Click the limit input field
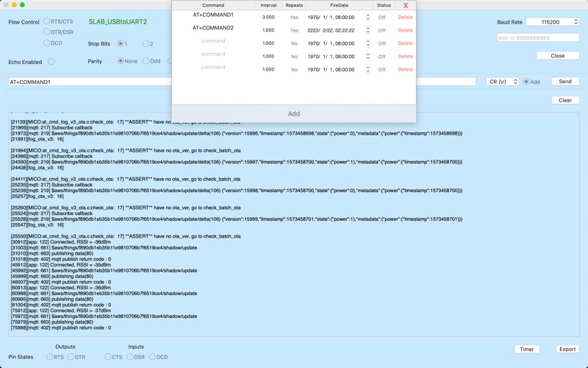Viewport: 588px width, 368px height. coord(538,38)
